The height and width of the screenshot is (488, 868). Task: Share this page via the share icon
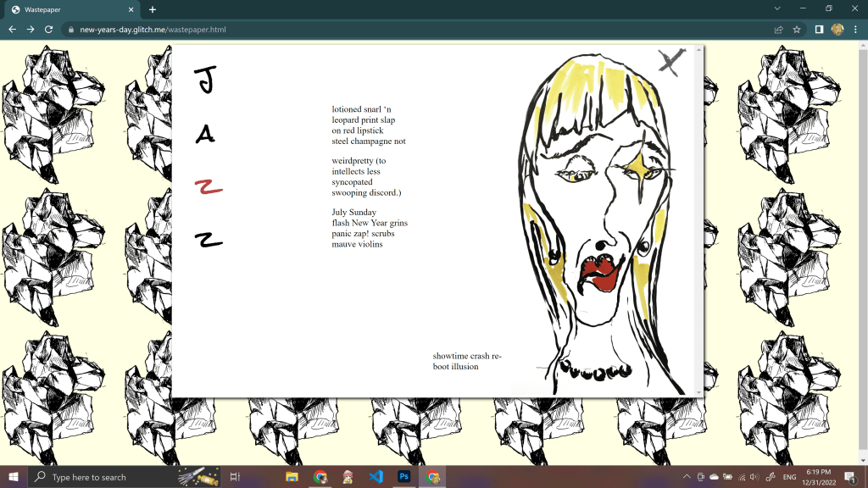point(778,29)
